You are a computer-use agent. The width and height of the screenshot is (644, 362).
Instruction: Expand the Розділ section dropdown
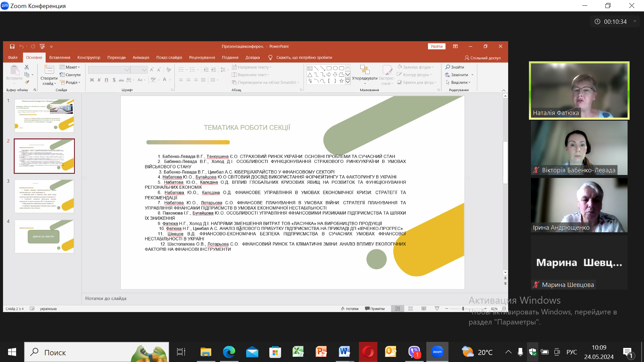79,82
